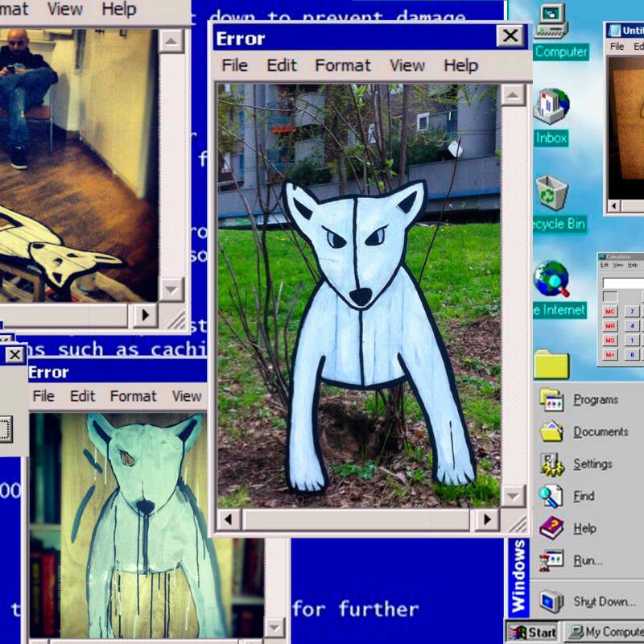Click the Calculator display field
Viewport: 644px width, 644px height.
pos(622,283)
